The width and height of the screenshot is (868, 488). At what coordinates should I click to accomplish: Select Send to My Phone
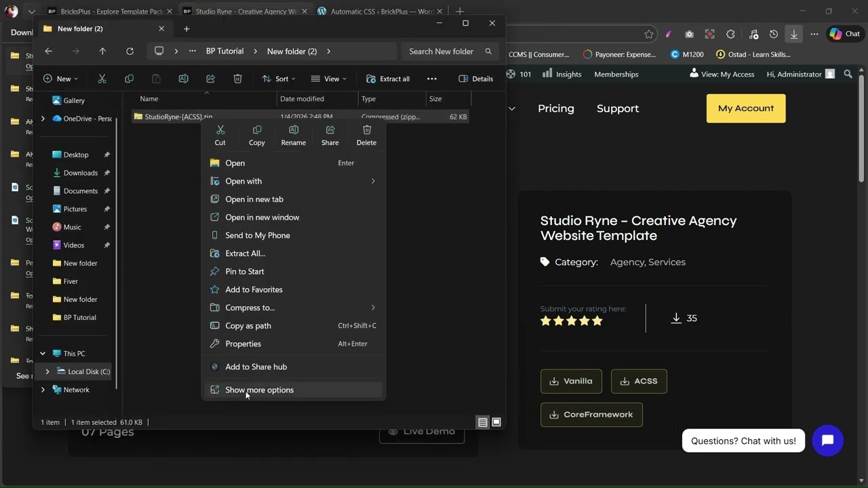pyautogui.click(x=294, y=235)
